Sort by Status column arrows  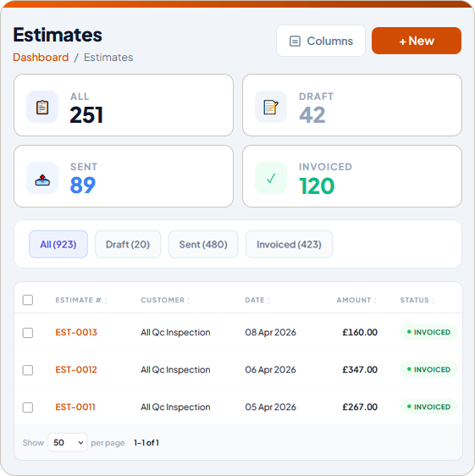point(434,301)
